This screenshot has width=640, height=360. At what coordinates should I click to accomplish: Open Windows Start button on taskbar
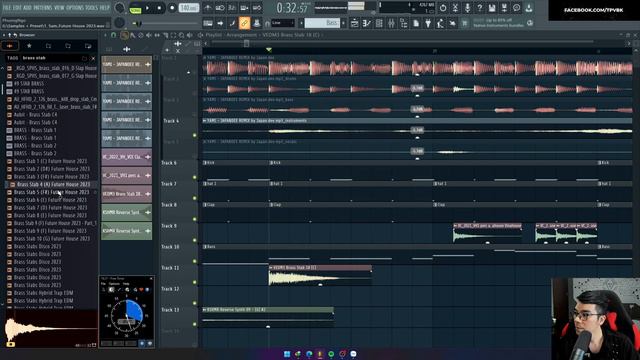click(x=287, y=354)
